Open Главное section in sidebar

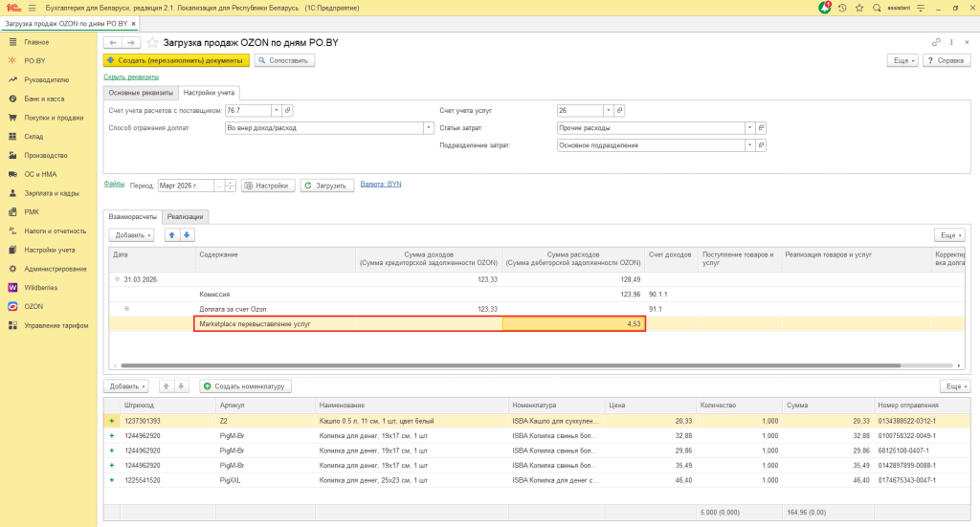(x=36, y=42)
